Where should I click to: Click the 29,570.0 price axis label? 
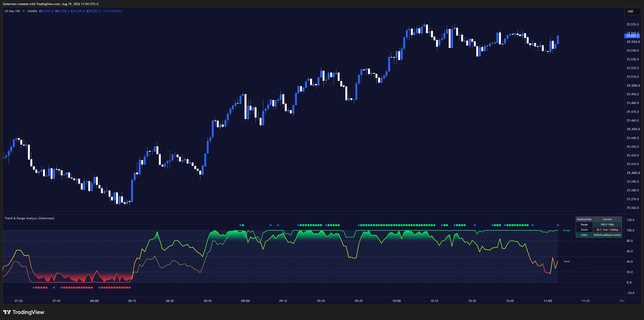click(x=633, y=24)
